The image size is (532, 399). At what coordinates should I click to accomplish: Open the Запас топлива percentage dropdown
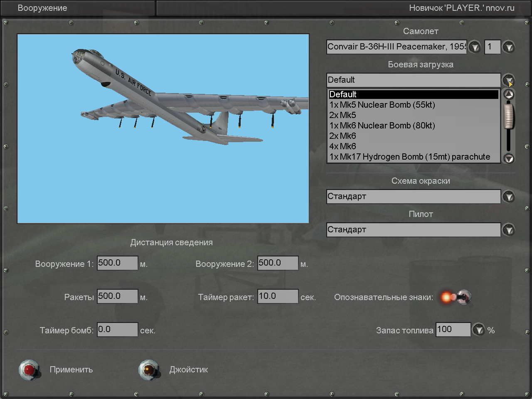click(479, 330)
